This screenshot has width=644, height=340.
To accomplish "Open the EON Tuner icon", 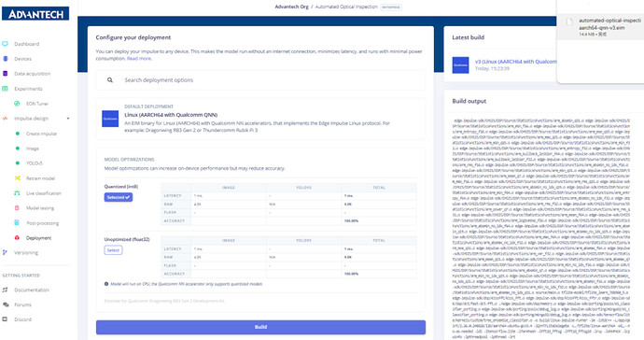I will point(17,104).
